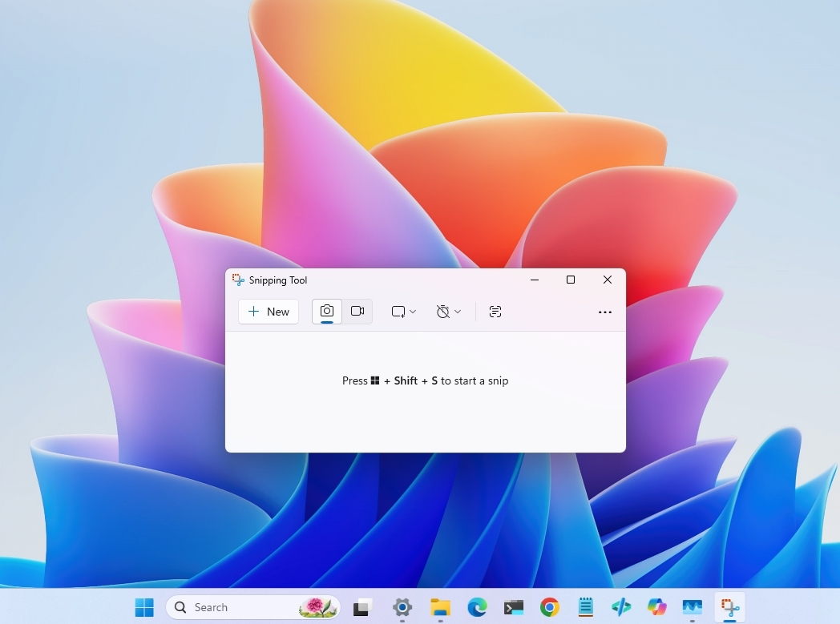Open Settings gear from the taskbar
The height and width of the screenshot is (624, 840).
402,607
